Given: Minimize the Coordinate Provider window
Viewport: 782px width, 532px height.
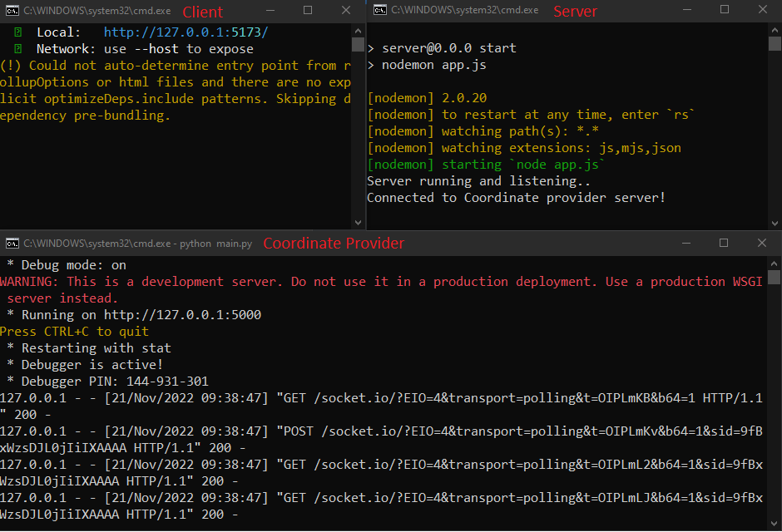Looking at the screenshot, I should click(686, 243).
